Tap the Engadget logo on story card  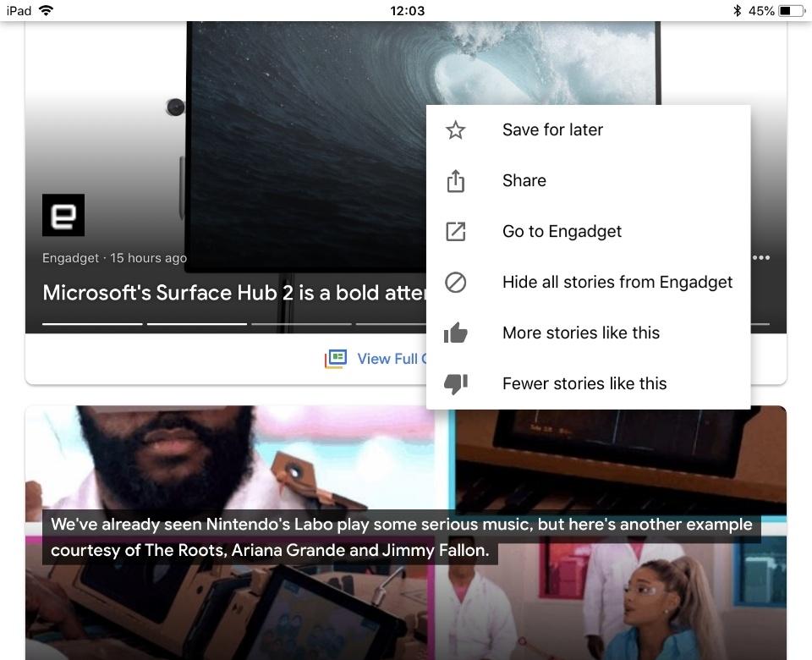click(x=63, y=215)
